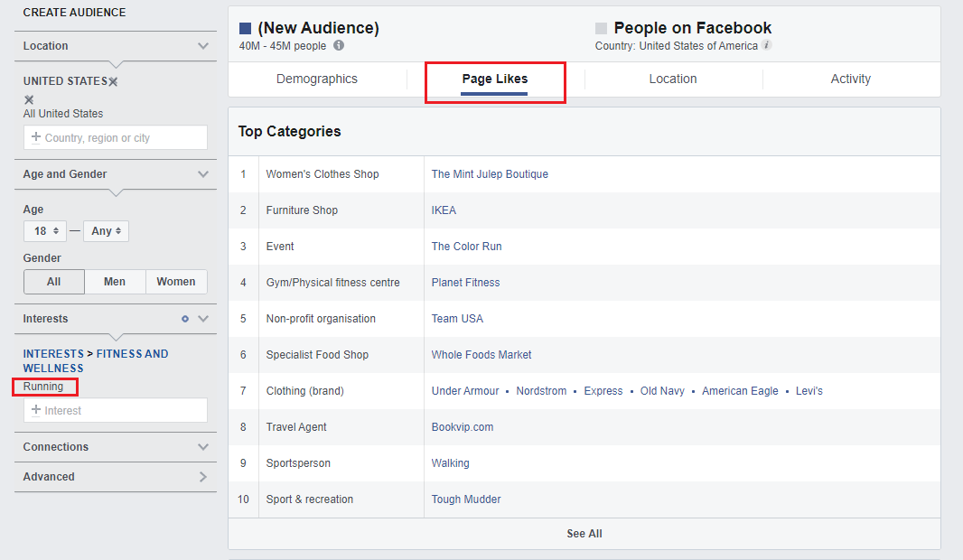Select Women gender option

[x=176, y=282]
